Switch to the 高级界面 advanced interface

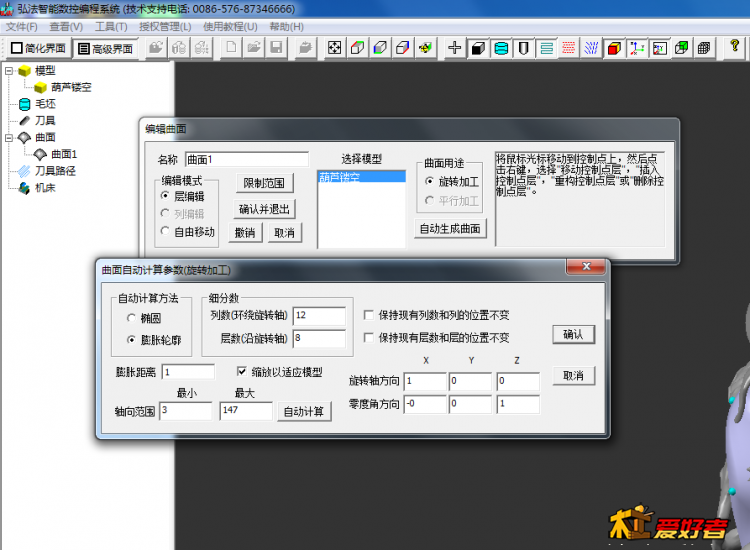[x=106, y=48]
